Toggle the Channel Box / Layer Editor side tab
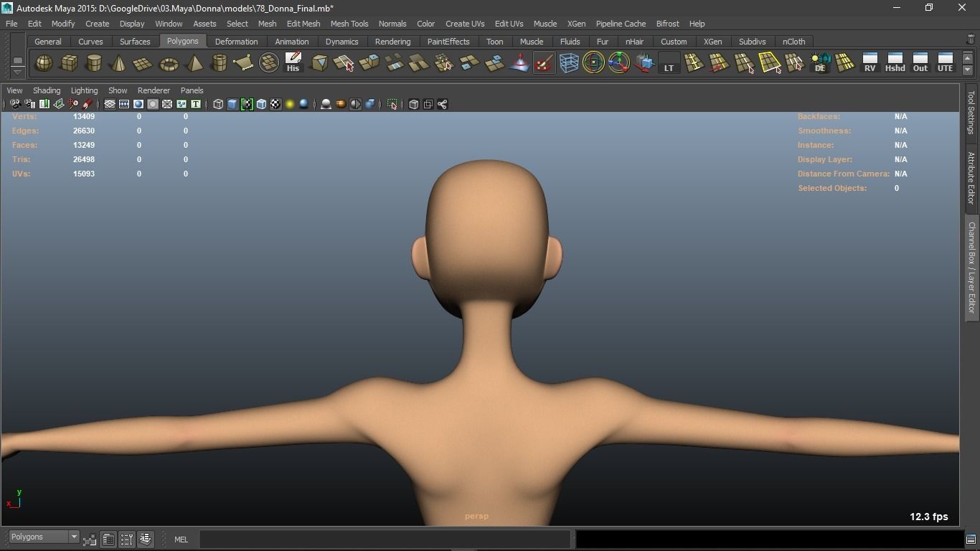The height and width of the screenshot is (551, 980). coord(971,267)
